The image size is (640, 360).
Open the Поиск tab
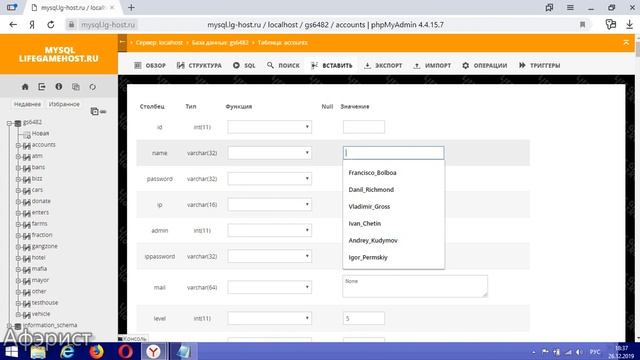[283, 65]
